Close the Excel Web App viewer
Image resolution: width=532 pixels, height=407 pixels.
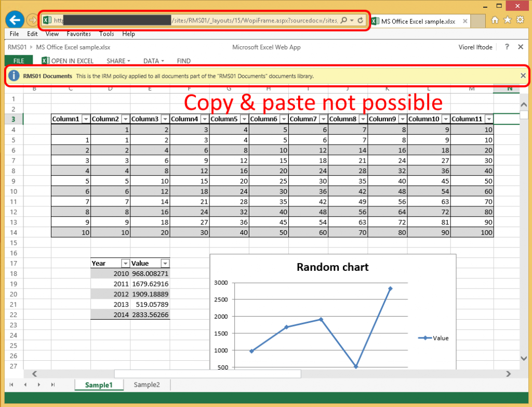[x=521, y=47]
